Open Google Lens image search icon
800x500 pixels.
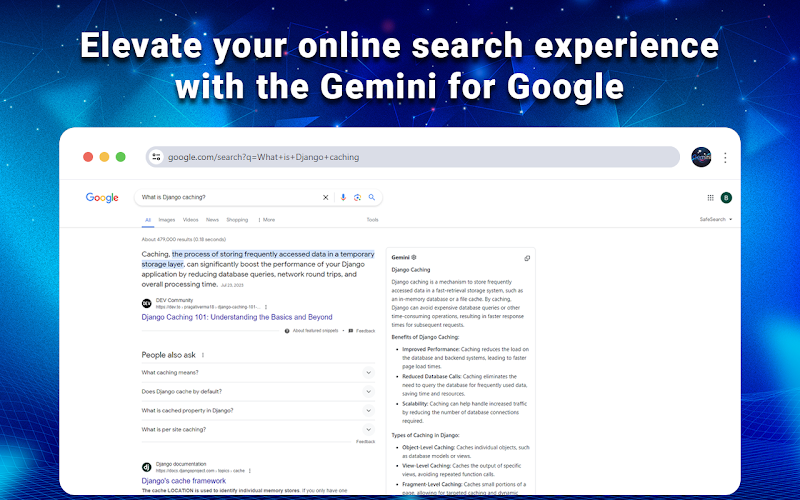tap(357, 197)
